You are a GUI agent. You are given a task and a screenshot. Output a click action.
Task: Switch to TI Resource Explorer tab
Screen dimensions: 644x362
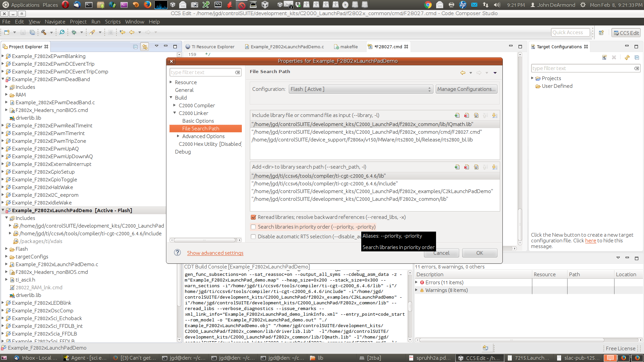tap(210, 47)
